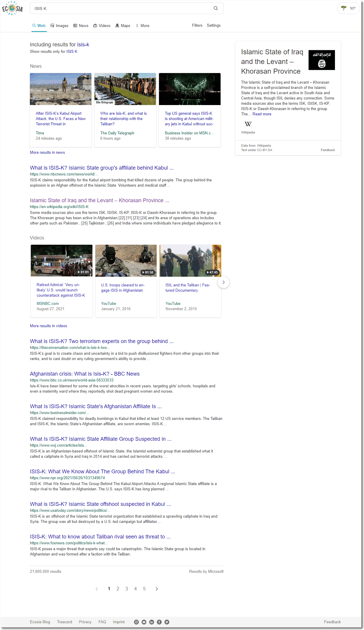Click the Ecosia logo
Image resolution: width=364 pixels, height=630 pixels.
coord(12,9)
